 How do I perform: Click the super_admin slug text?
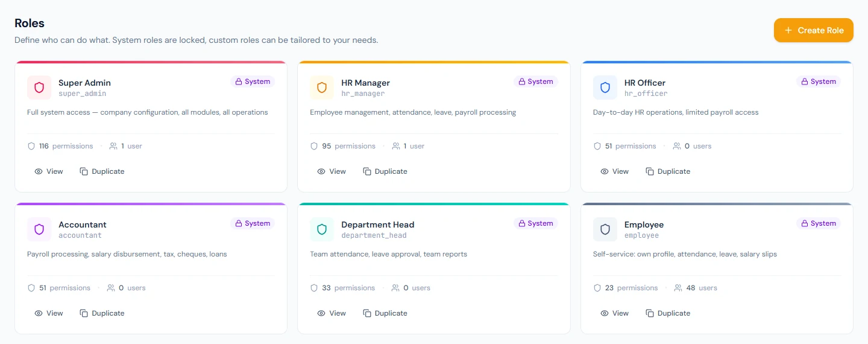pyautogui.click(x=83, y=94)
